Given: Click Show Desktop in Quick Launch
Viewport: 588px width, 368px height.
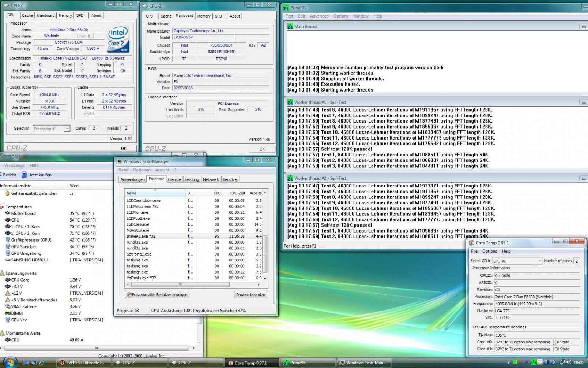Looking at the screenshot, I should coord(26,363).
